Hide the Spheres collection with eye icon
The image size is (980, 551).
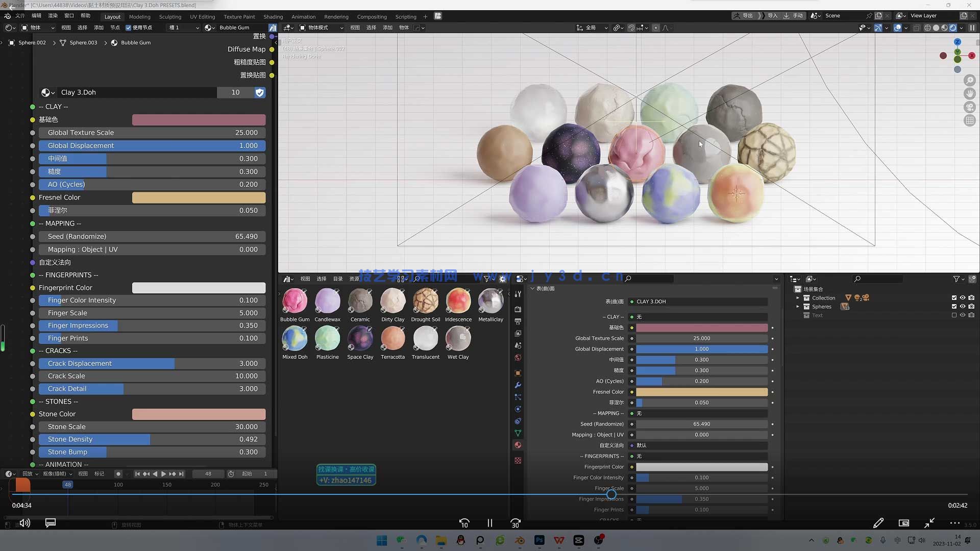[963, 307]
